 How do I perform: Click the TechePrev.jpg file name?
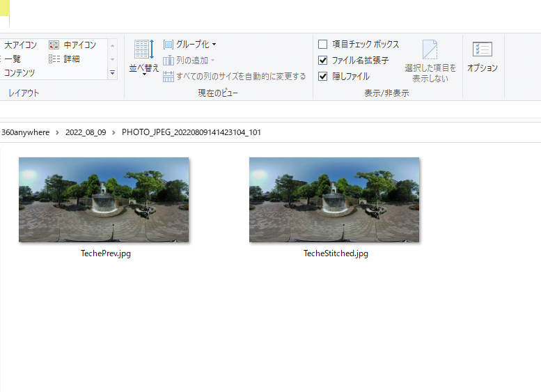click(106, 253)
